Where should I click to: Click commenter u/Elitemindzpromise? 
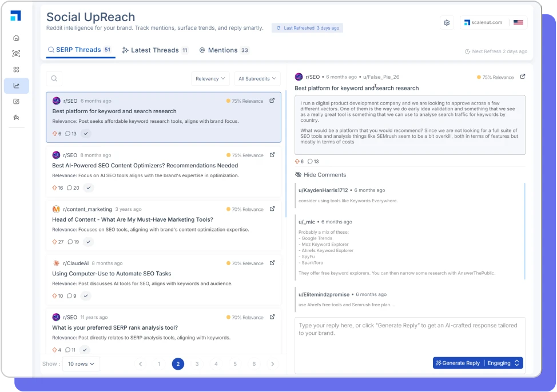324,295
